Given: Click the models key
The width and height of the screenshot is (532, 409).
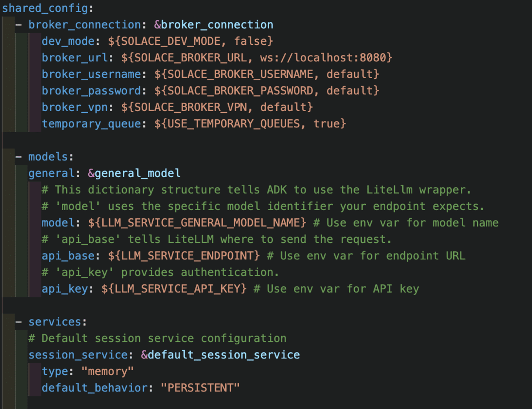Looking at the screenshot, I should pyautogui.click(x=48, y=157).
